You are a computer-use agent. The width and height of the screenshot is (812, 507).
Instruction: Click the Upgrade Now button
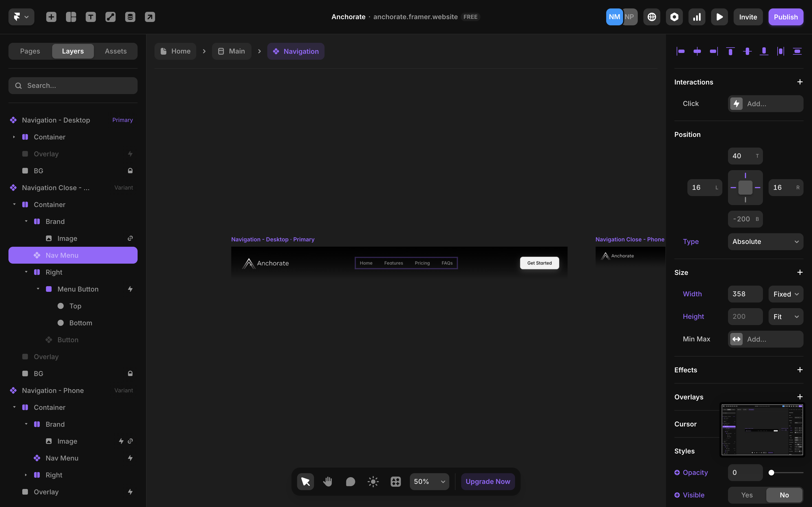(488, 482)
